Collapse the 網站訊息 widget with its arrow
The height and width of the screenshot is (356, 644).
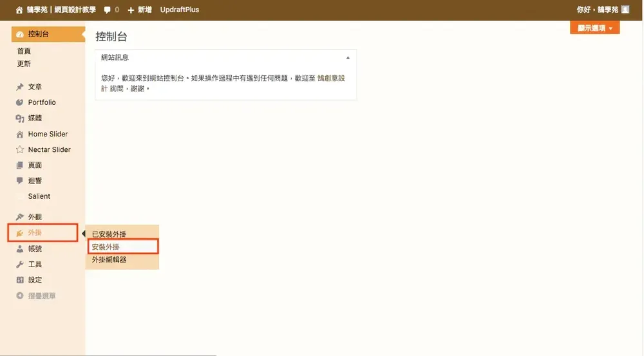[x=348, y=58]
